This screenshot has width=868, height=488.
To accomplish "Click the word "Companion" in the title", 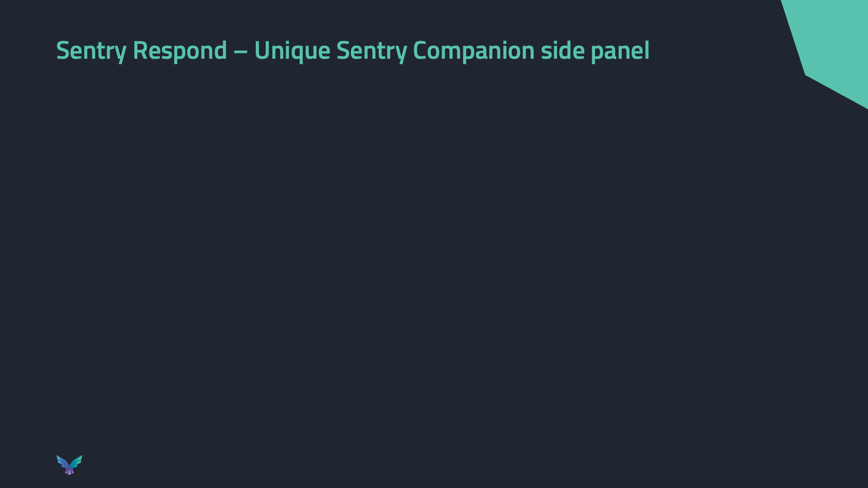I will [x=473, y=50].
